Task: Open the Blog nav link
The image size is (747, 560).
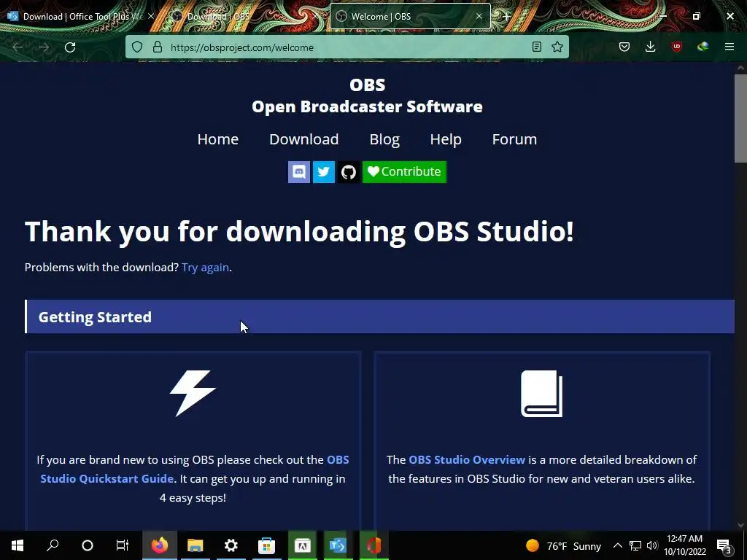Action: [x=384, y=139]
